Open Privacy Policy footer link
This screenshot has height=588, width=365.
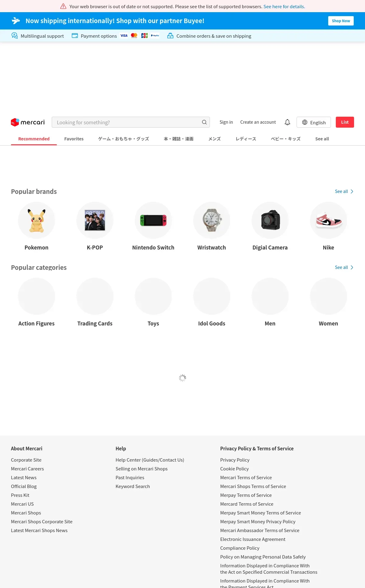[x=235, y=460]
